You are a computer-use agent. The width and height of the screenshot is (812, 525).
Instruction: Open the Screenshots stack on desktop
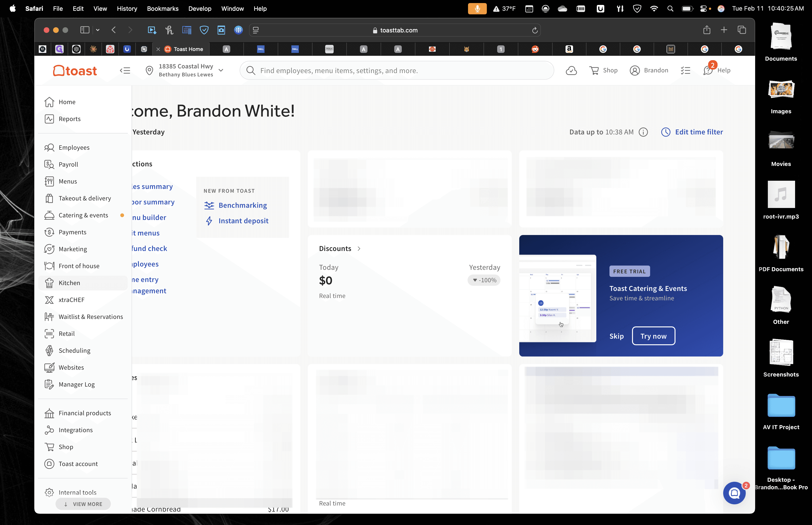click(781, 358)
